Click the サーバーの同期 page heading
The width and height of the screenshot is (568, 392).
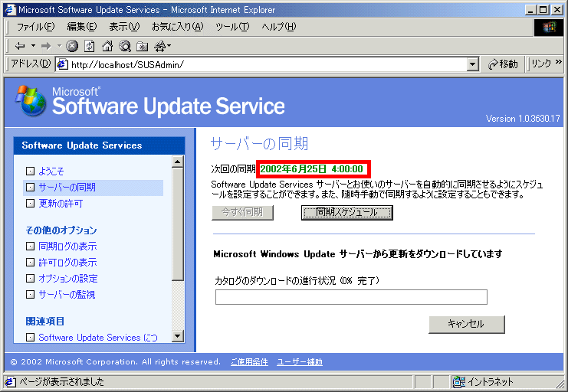[x=259, y=143]
